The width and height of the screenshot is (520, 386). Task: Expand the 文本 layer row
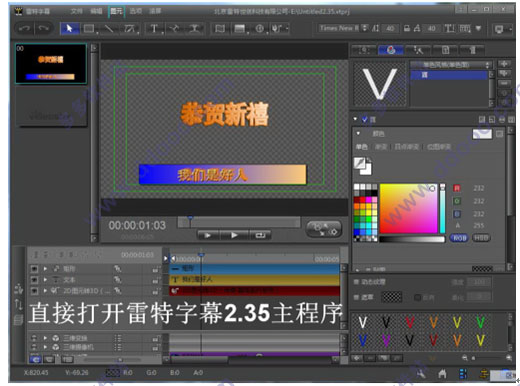(45, 280)
